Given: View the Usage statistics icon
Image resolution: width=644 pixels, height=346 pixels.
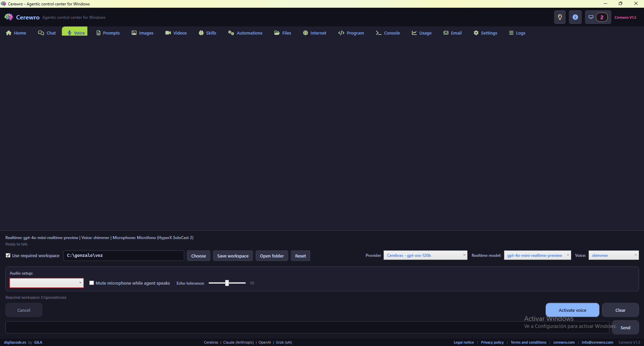Looking at the screenshot, I should [414, 33].
